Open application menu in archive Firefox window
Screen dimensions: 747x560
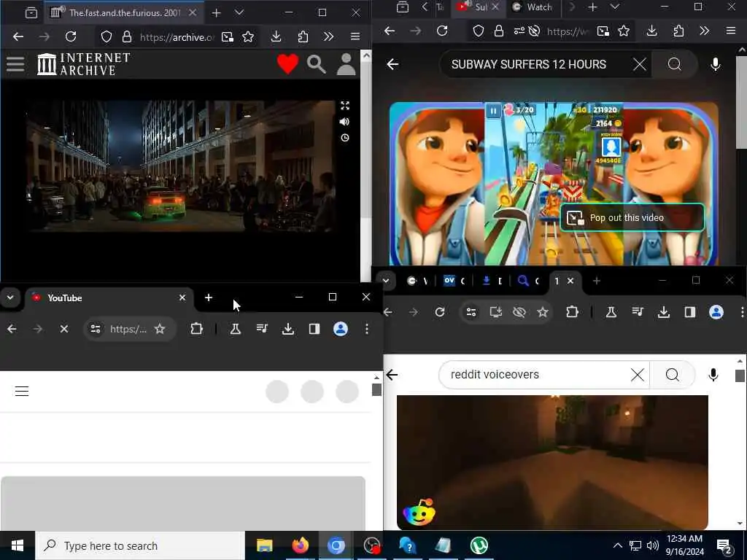(355, 36)
